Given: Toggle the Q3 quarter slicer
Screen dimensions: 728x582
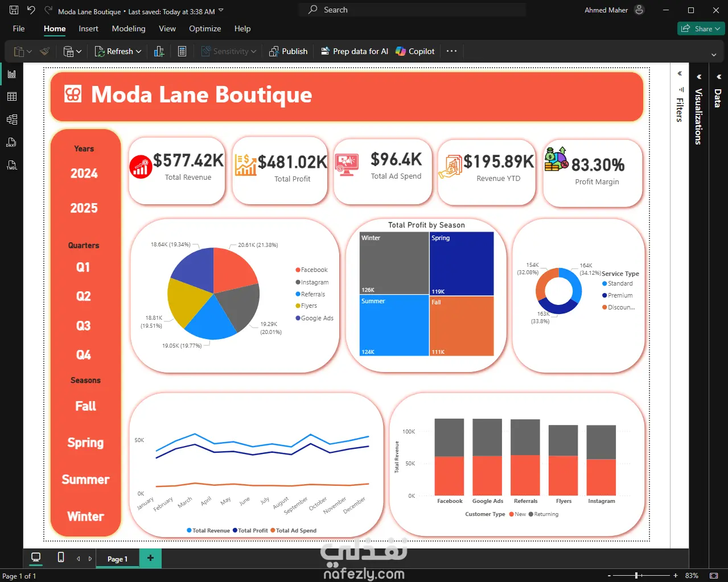Looking at the screenshot, I should click(84, 325).
